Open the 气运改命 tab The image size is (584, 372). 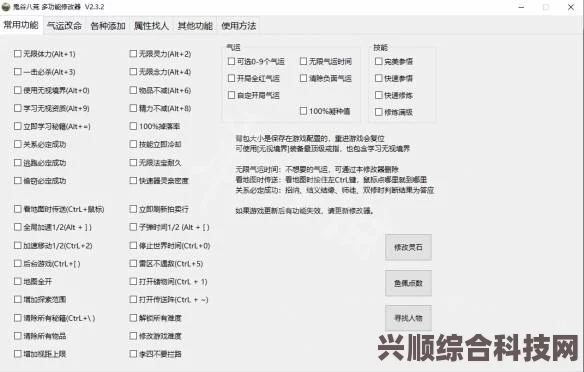pos(64,26)
